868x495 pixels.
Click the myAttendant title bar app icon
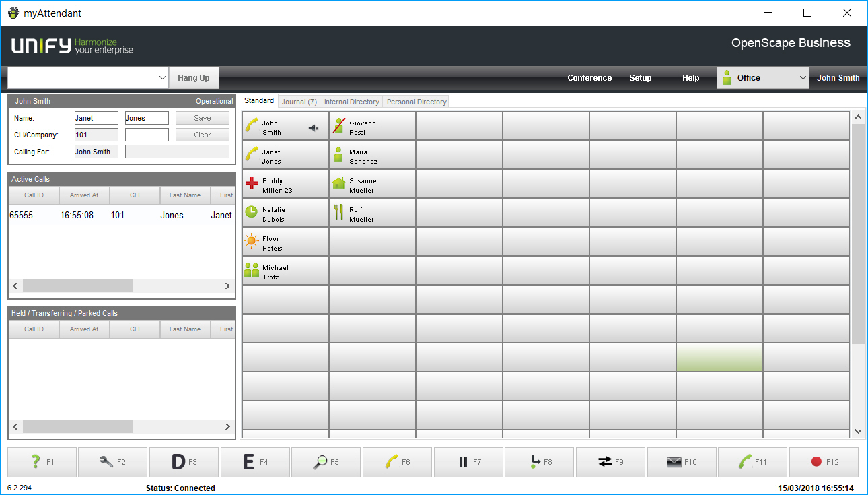[x=13, y=13]
